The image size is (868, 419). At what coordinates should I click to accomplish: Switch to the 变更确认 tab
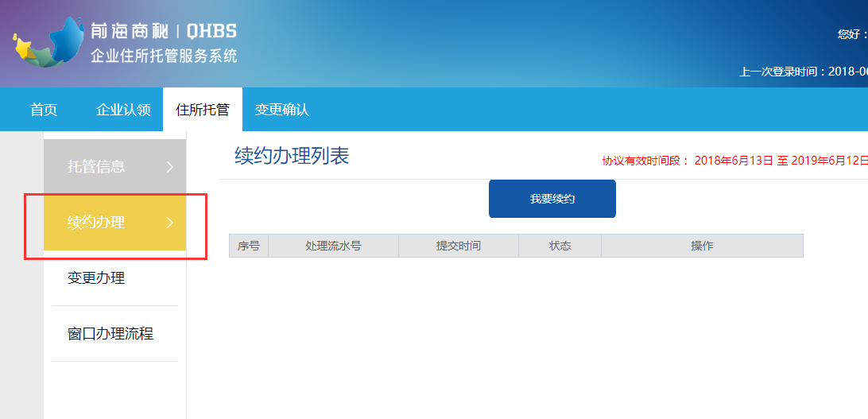pyautogui.click(x=281, y=110)
